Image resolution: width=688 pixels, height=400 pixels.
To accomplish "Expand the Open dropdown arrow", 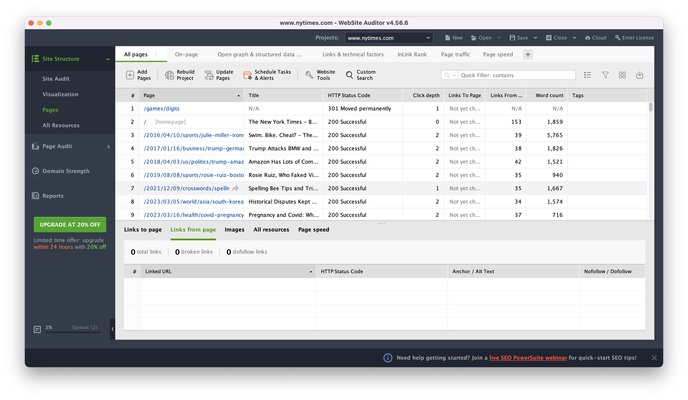I will pos(499,38).
